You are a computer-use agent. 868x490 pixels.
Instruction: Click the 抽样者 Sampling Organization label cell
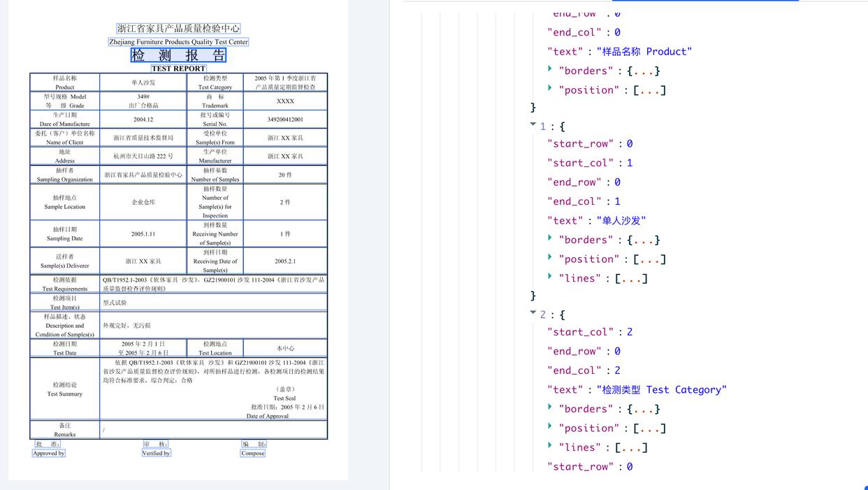click(x=65, y=175)
